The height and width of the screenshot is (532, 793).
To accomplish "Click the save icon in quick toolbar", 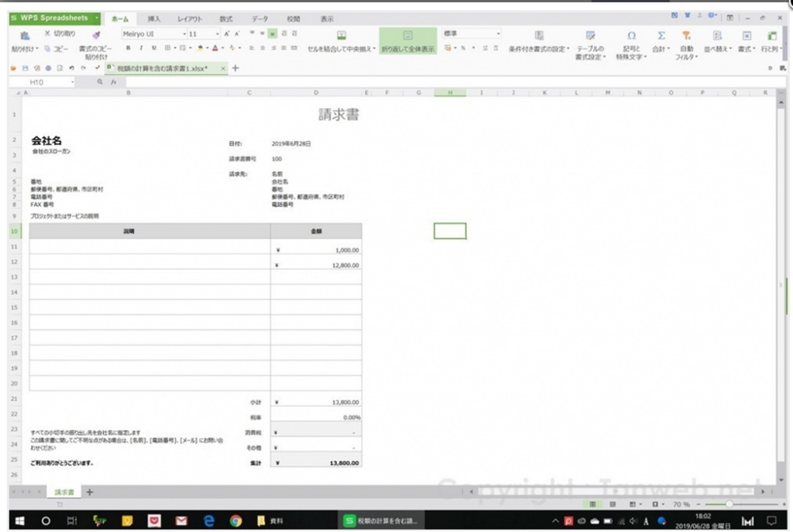I will pos(25,68).
